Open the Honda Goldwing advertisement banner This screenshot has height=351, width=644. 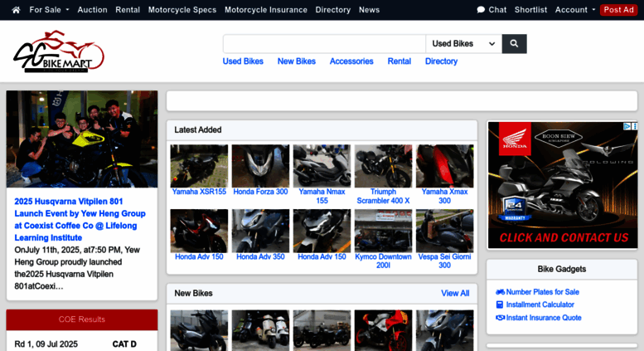[x=562, y=185]
